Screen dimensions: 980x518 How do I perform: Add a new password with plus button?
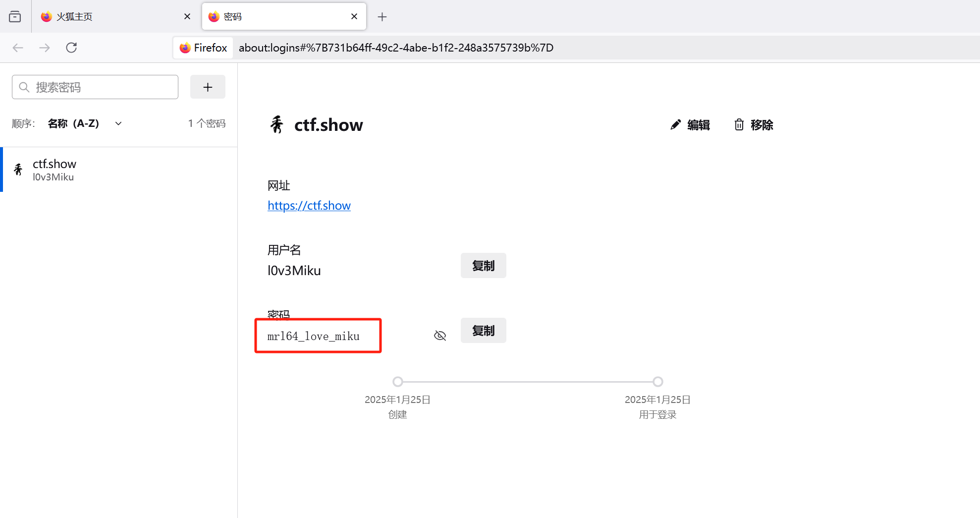(208, 87)
